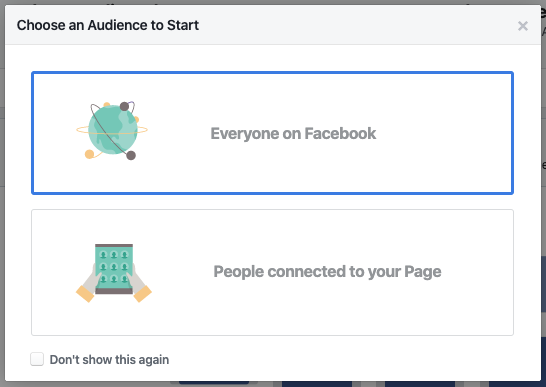Close the Choose an Audience dialog
The image size is (546, 387).
(523, 26)
